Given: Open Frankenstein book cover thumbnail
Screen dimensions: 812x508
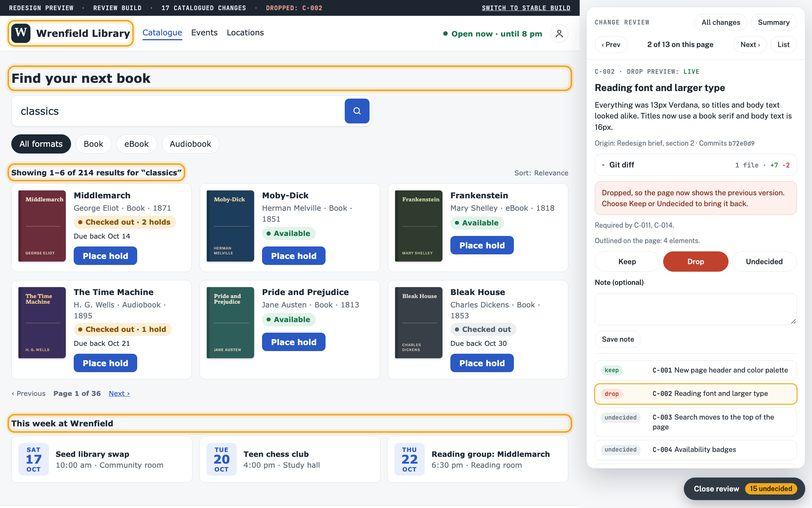Looking at the screenshot, I should click(419, 226).
